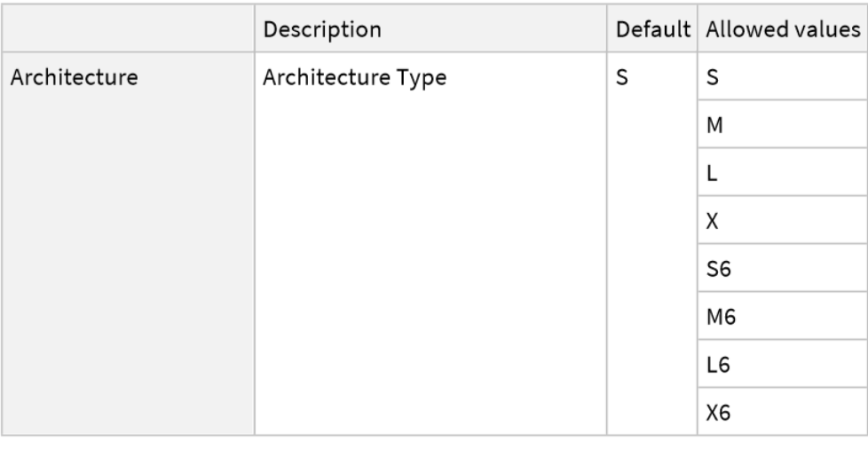Select the S value in Default column
Screen dimensions: 868x465
pyautogui.click(x=622, y=77)
